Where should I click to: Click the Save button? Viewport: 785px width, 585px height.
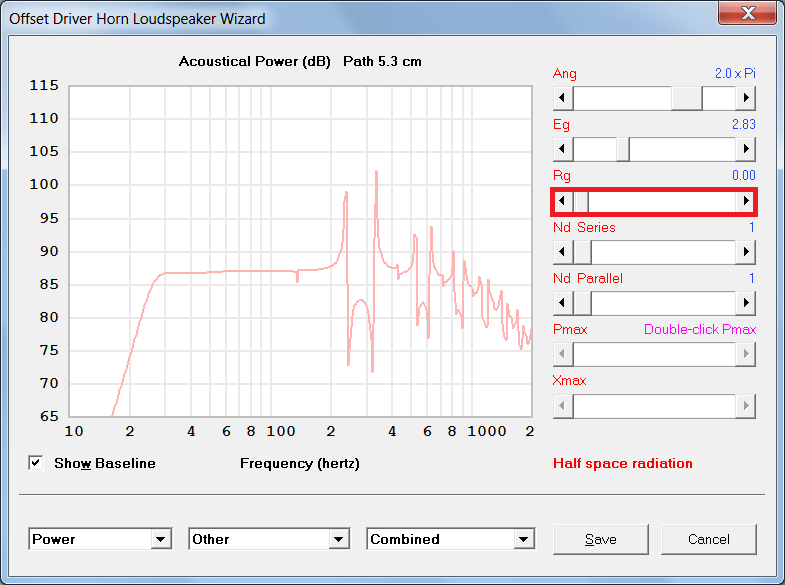[601, 539]
